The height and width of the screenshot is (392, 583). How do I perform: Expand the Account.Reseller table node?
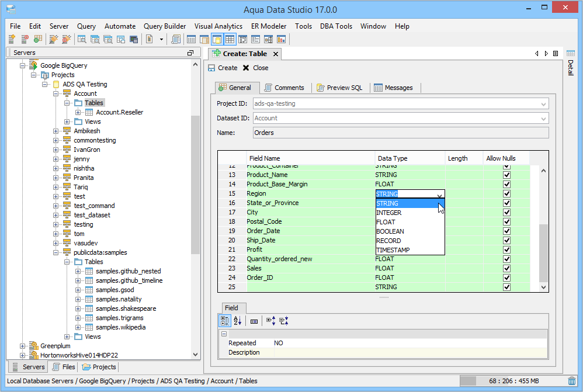pos(78,112)
